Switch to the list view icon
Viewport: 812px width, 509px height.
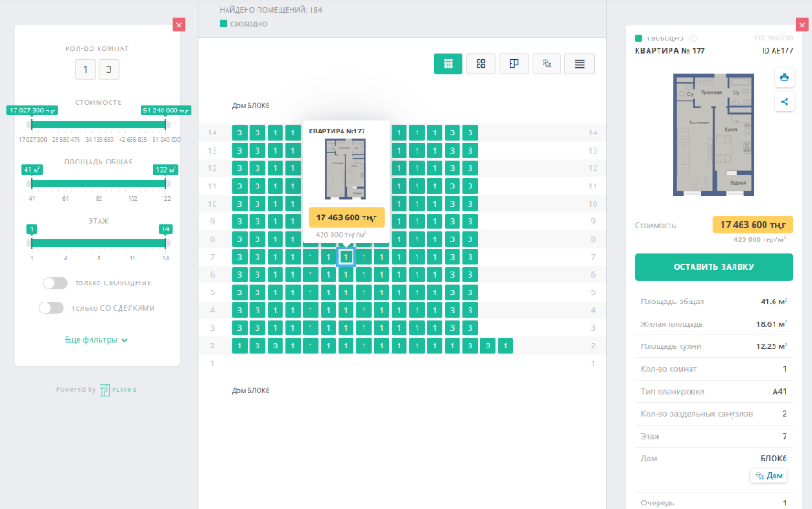click(x=579, y=63)
